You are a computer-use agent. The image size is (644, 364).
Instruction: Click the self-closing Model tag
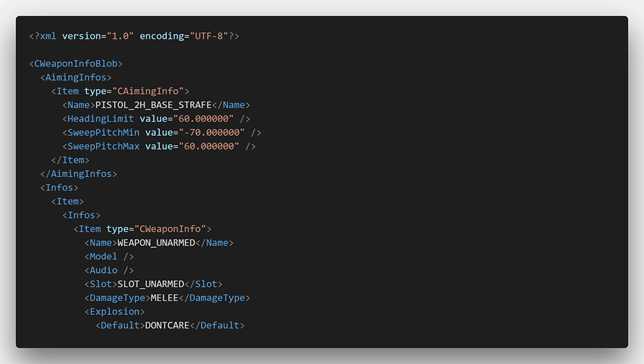click(109, 256)
